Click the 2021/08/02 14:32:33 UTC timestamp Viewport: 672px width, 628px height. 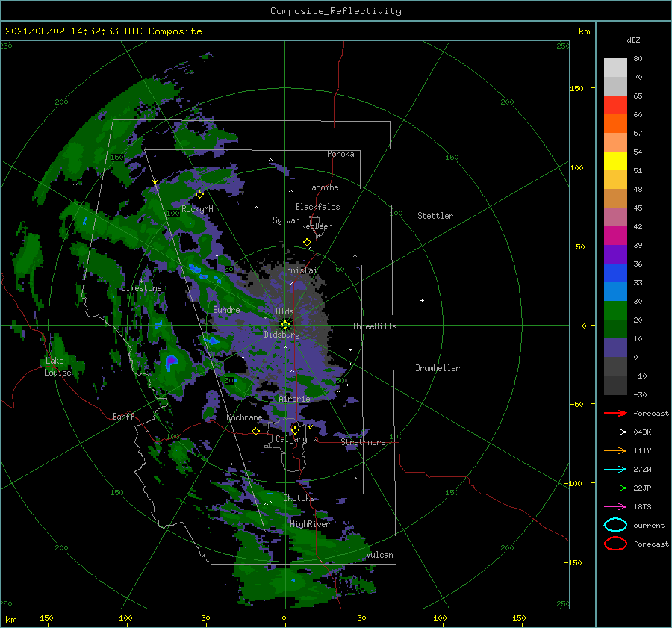point(75,31)
